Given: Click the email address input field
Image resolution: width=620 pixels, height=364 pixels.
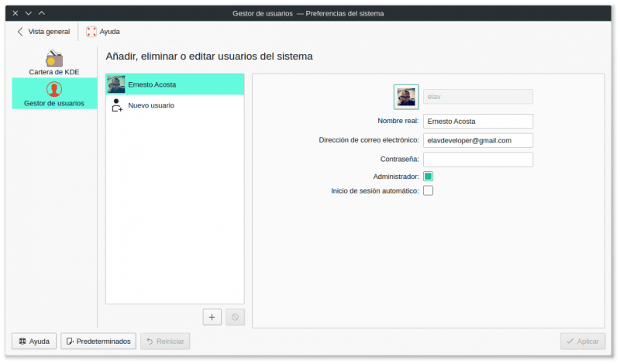Looking at the screenshot, I should 478,140.
